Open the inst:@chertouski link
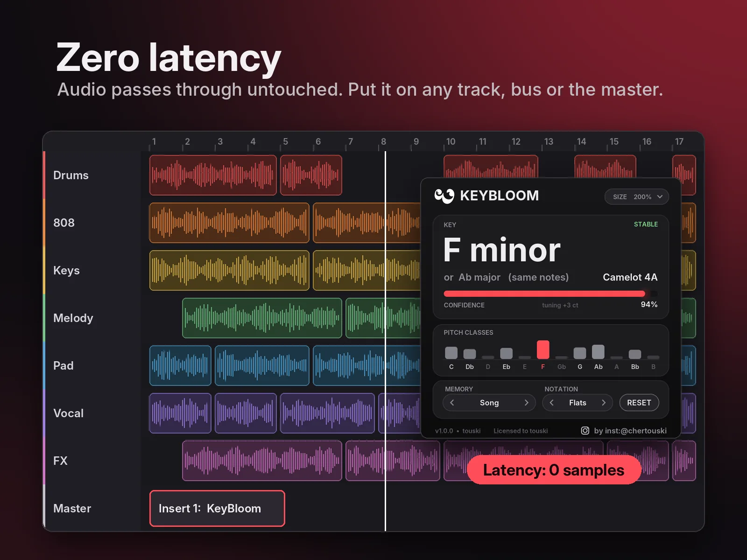Screen dimensions: 747x560 pyautogui.click(x=630, y=430)
